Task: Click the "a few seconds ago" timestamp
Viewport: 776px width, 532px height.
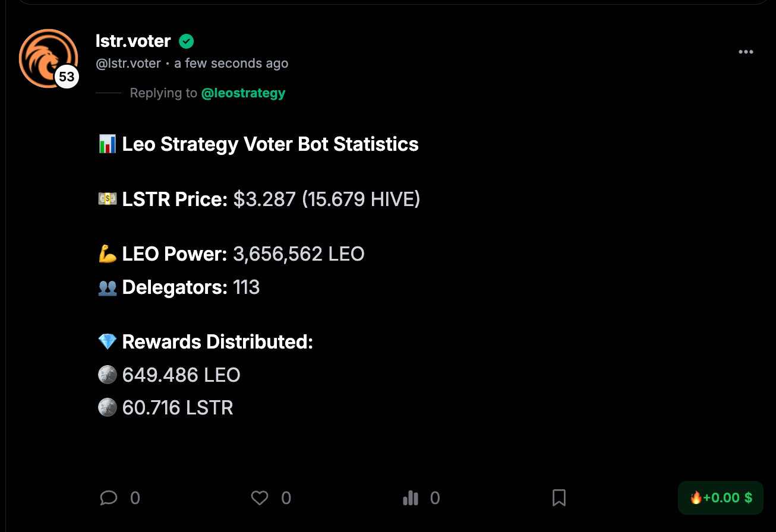Action: pyautogui.click(x=231, y=64)
